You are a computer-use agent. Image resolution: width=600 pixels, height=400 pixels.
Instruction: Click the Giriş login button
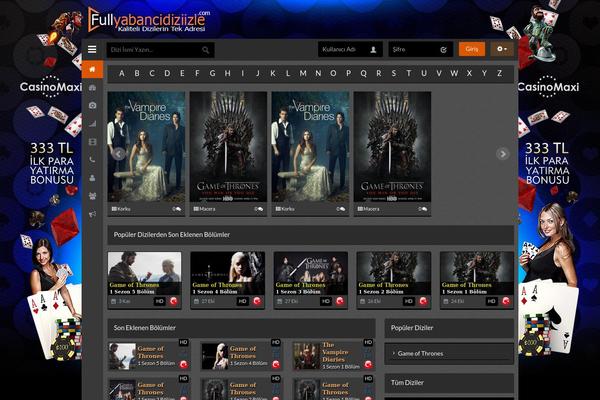[472, 49]
